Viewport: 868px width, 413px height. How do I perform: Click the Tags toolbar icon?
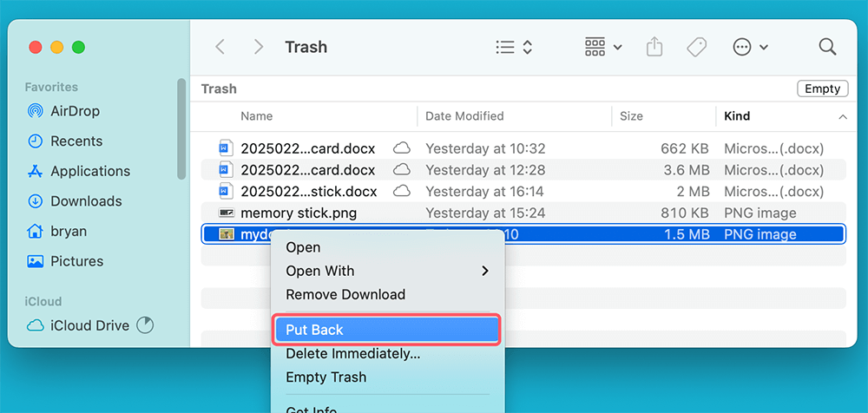click(x=696, y=47)
